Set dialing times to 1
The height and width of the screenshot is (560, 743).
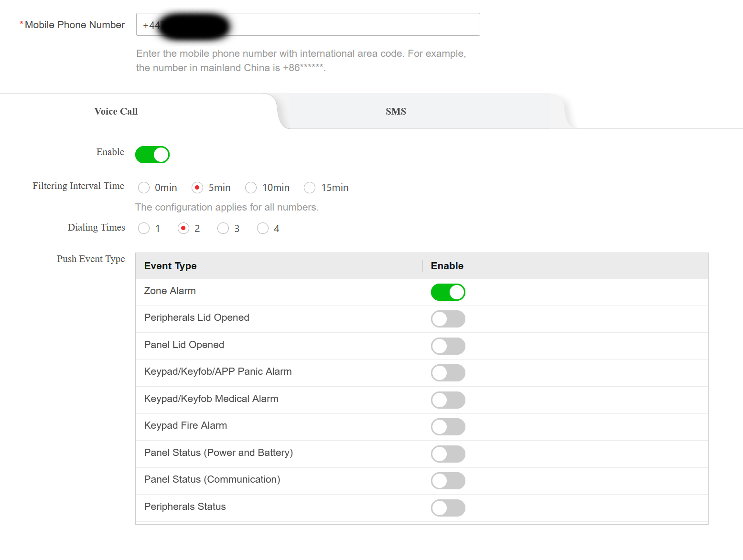click(144, 228)
